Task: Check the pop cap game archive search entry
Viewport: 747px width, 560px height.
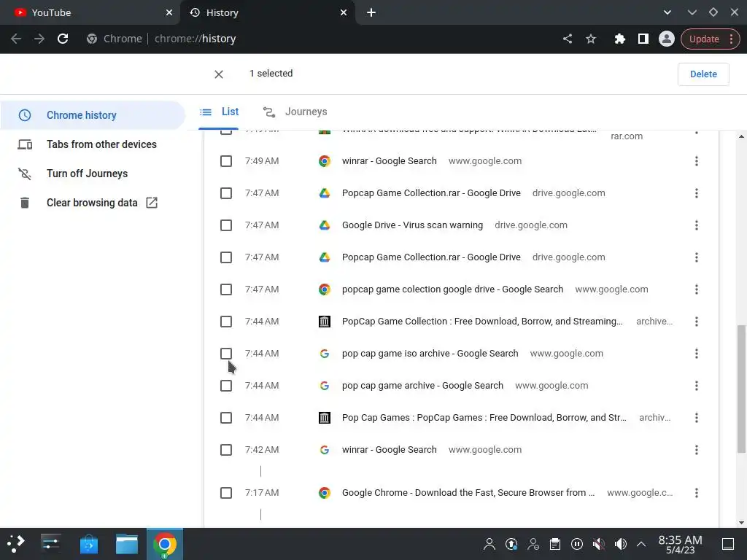Action: pyautogui.click(x=226, y=386)
